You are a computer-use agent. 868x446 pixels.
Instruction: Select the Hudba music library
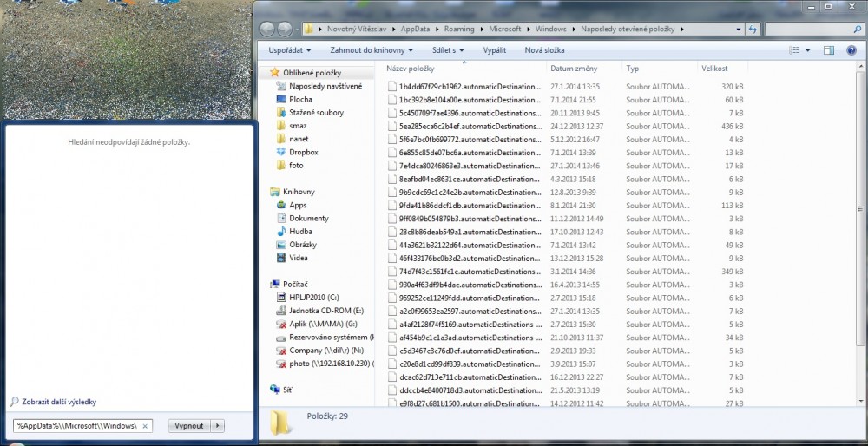click(300, 232)
